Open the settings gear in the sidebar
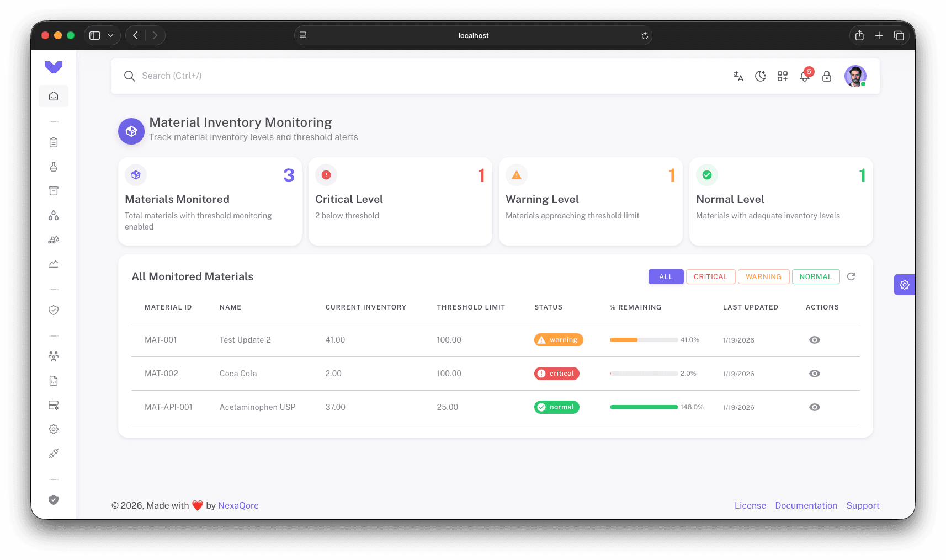 tap(53, 429)
